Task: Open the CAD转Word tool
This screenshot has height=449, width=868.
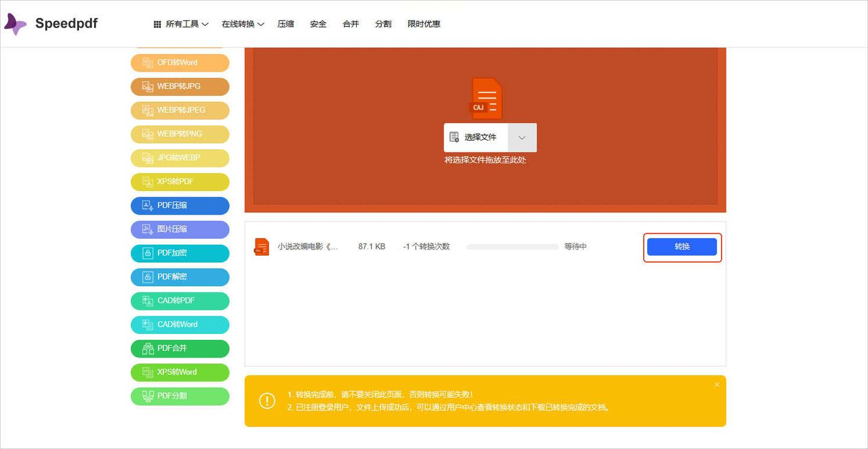Action: 180,324
